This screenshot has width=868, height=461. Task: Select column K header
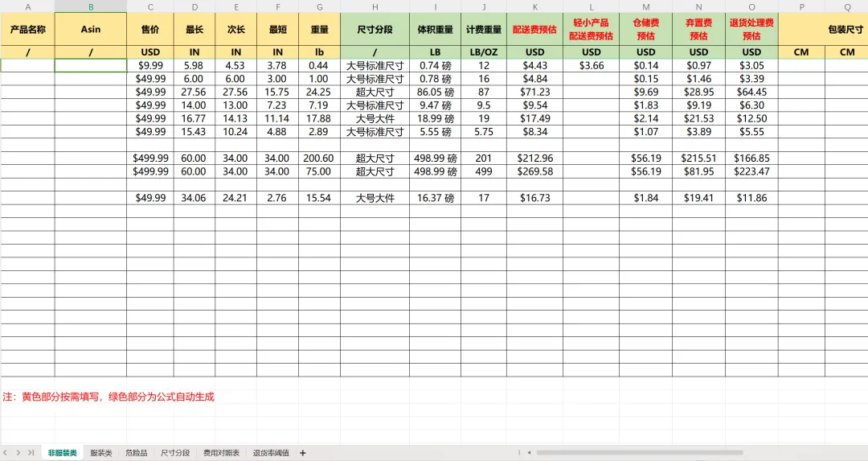pyautogui.click(x=534, y=6)
